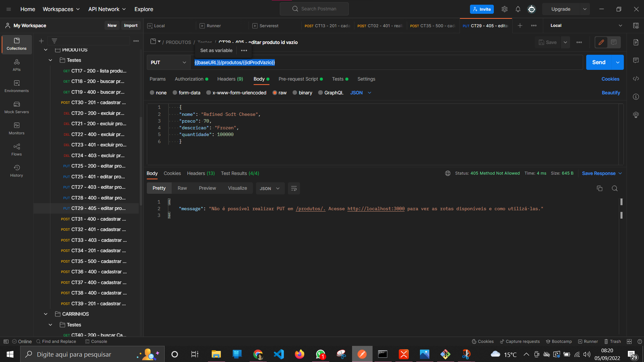Collapse the CARRINHOS collection
644x362 pixels.
point(46,314)
